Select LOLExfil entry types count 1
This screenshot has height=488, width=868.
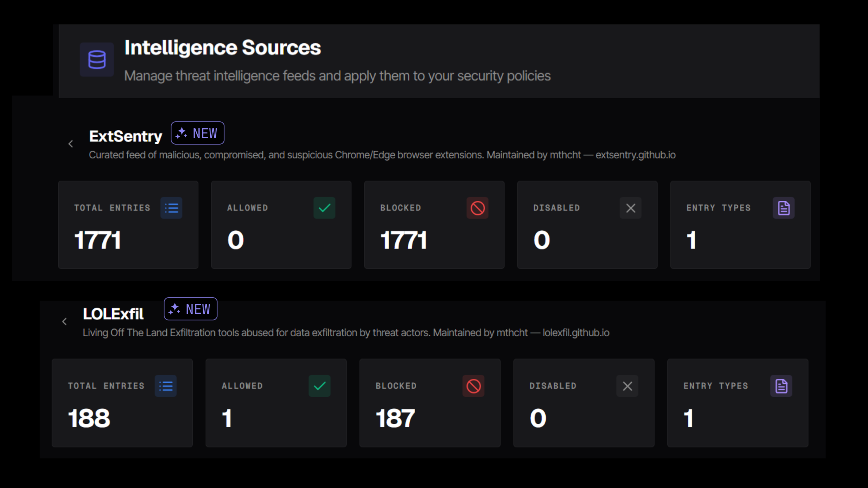688,418
